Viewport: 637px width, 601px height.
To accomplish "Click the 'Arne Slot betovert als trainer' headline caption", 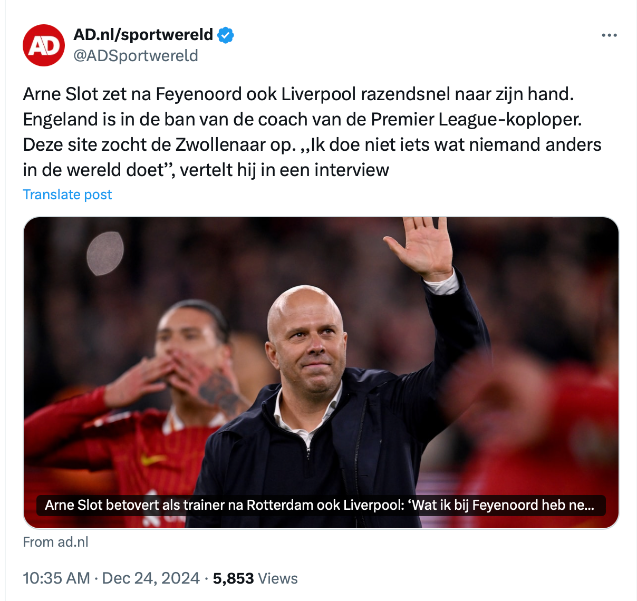I will click(321, 505).
